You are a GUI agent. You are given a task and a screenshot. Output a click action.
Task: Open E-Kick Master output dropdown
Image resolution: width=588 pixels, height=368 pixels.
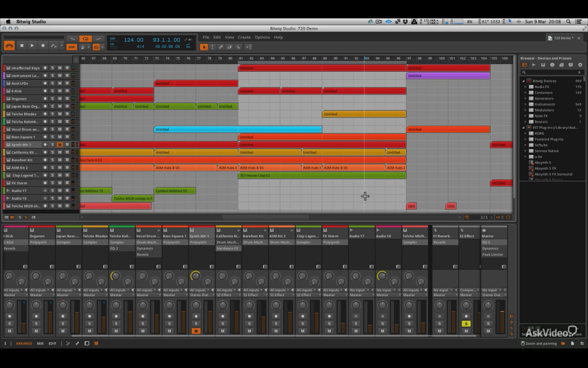click(14, 295)
